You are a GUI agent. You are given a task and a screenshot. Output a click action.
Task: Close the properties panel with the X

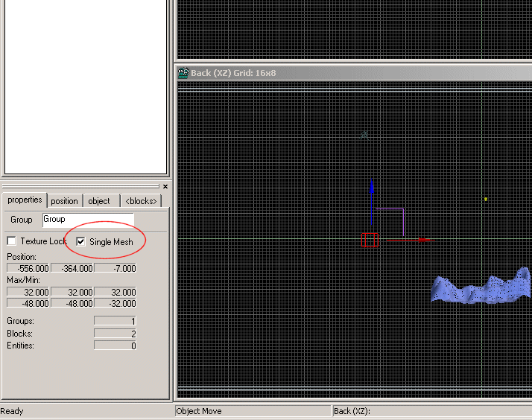[165, 186]
